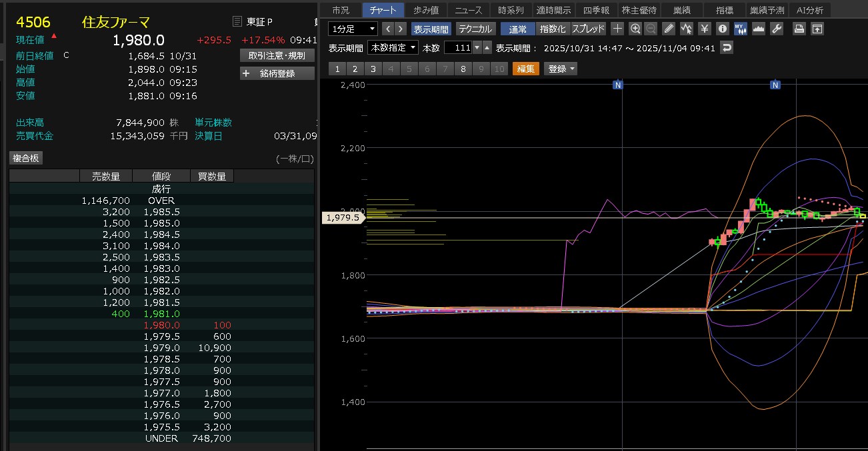The image size is (868, 451).
Task: Toggle 表示期間 display button
Action: tap(431, 29)
